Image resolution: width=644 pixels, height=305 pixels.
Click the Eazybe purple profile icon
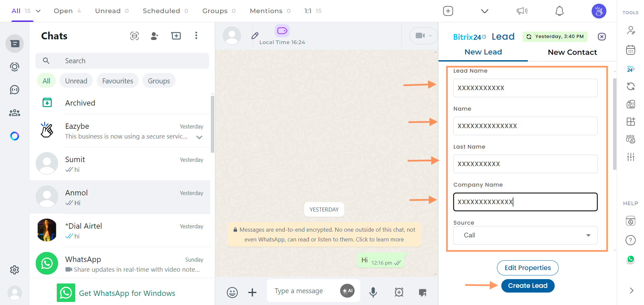(x=599, y=11)
